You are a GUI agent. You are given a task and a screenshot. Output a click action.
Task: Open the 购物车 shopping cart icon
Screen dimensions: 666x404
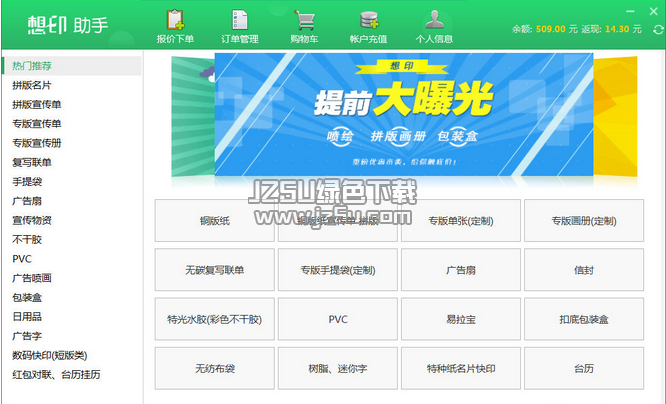coord(304,26)
